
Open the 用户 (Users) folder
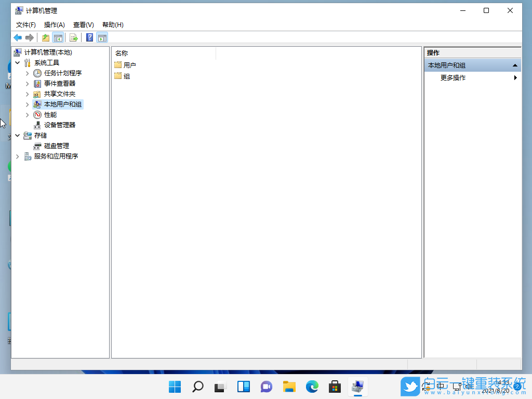[128, 64]
